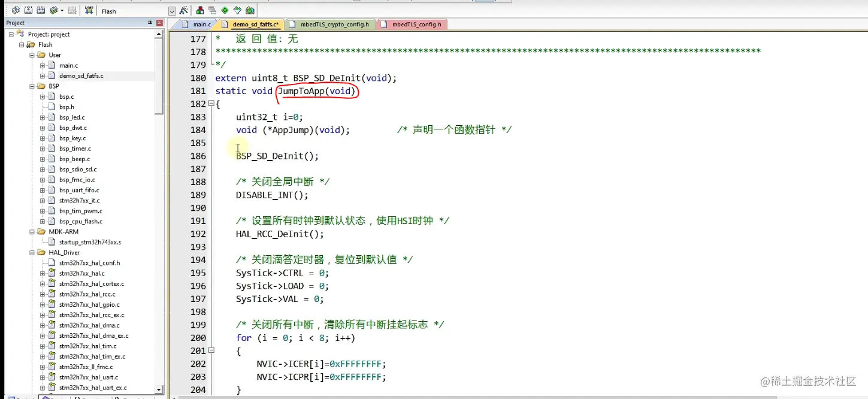
Task: Open the Flash target selection dropdown
Action: pos(172,11)
